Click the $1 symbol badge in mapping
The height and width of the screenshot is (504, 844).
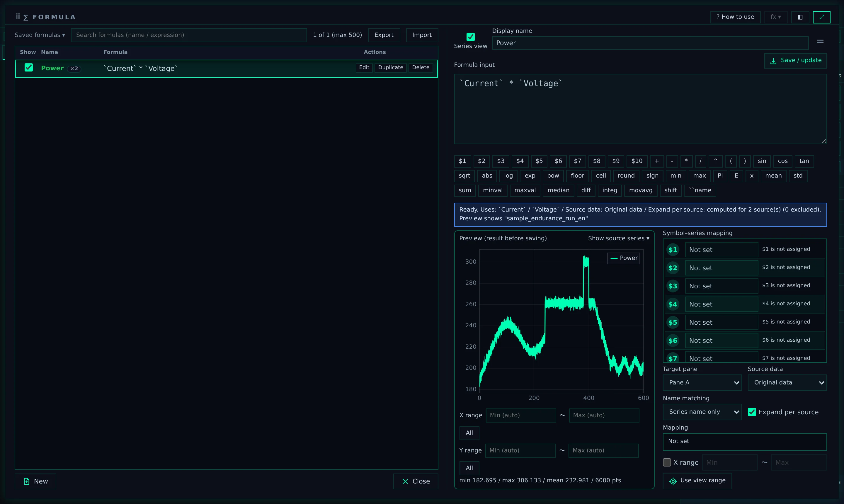pos(673,250)
